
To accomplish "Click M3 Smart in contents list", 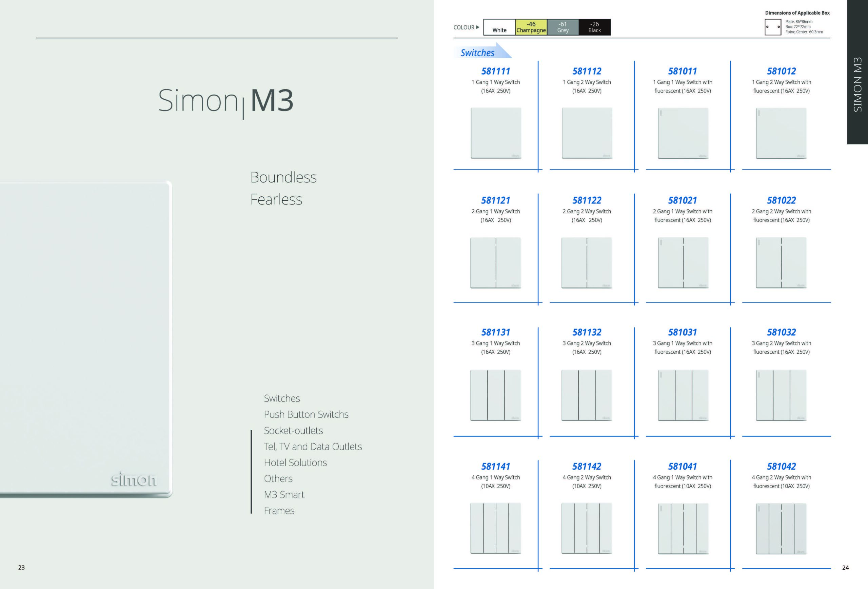I will click(284, 494).
